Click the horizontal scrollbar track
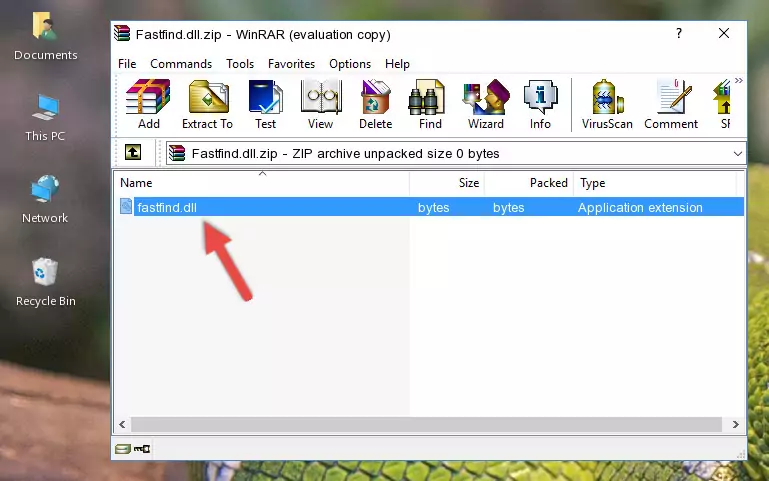Image resolution: width=769 pixels, height=481 pixels. click(426, 425)
